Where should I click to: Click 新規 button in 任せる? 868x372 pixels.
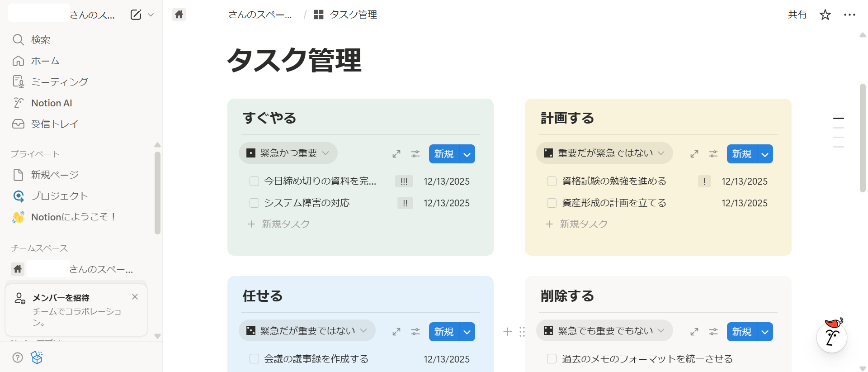[444, 332]
